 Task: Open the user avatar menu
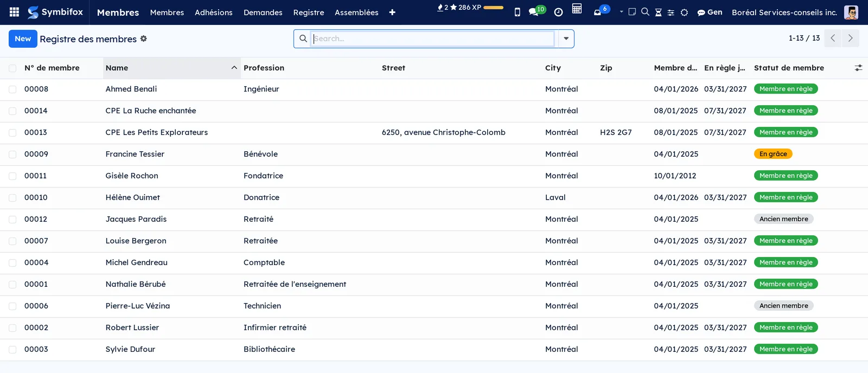click(851, 12)
